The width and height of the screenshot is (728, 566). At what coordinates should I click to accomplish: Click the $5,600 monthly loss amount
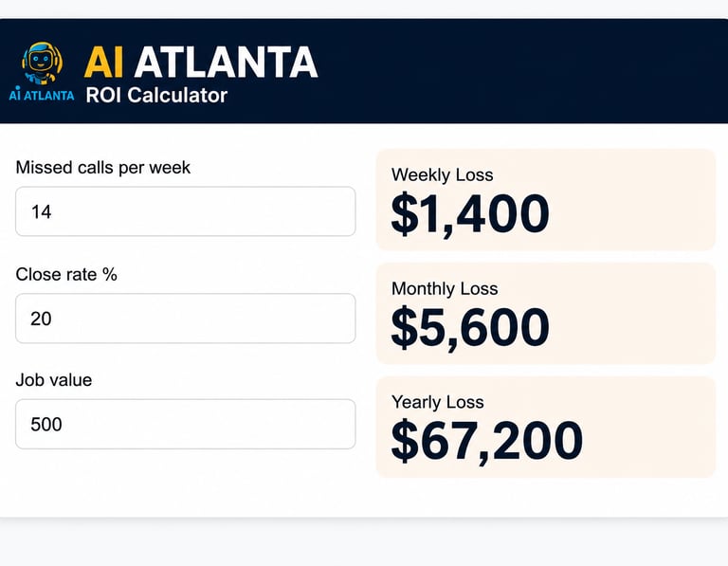pyautogui.click(x=470, y=327)
